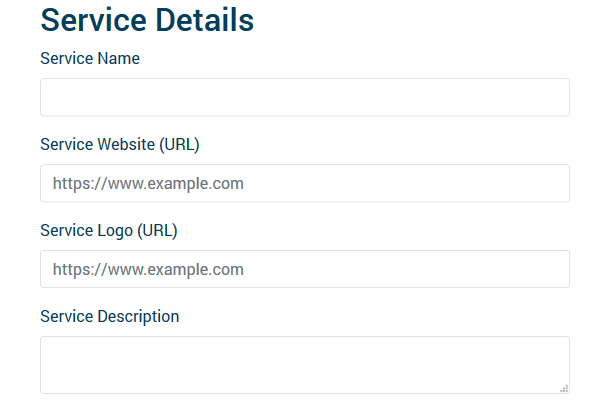Click the word "Details" in the page title
Viewport: 610px width, 405px height.
tap(204, 20)
